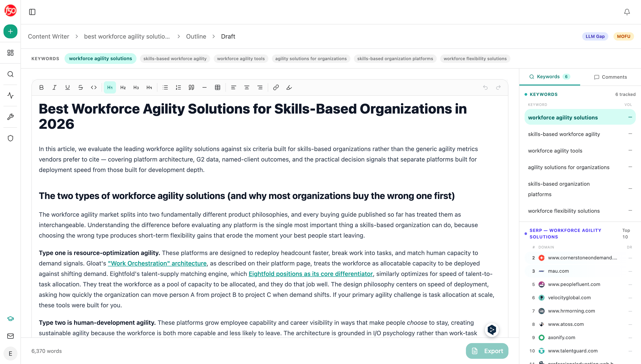Screen dimensions: 641x364
Task: Apply the H4 heading style
Action: [149, 87]
